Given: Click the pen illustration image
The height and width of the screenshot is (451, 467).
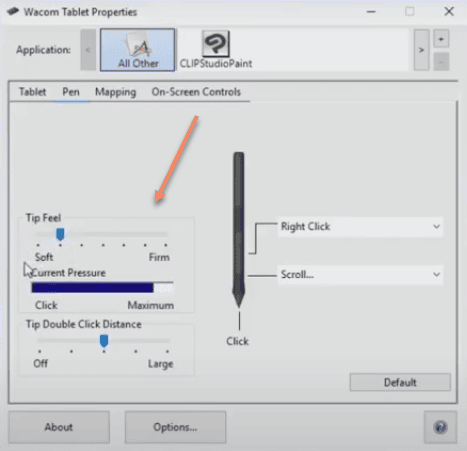Looking at the screenshot, I should click(239, 230).
